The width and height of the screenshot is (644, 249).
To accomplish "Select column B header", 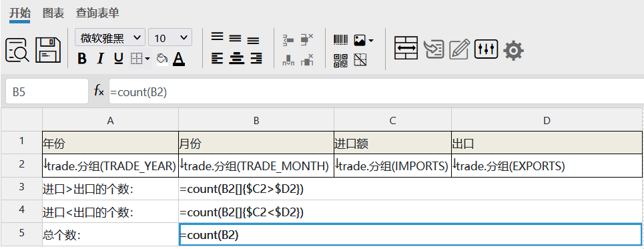I will click(x=256, y=120).
